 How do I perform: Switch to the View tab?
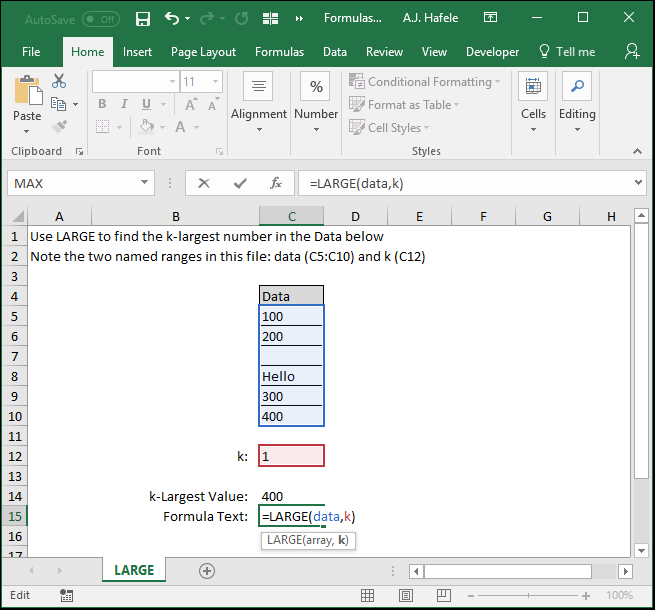click(434, 52)
